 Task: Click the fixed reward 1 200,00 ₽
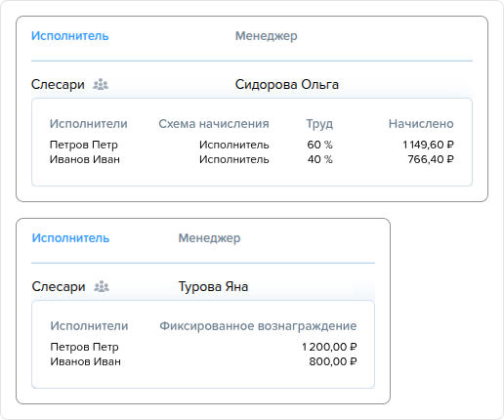tap(329, 347)
